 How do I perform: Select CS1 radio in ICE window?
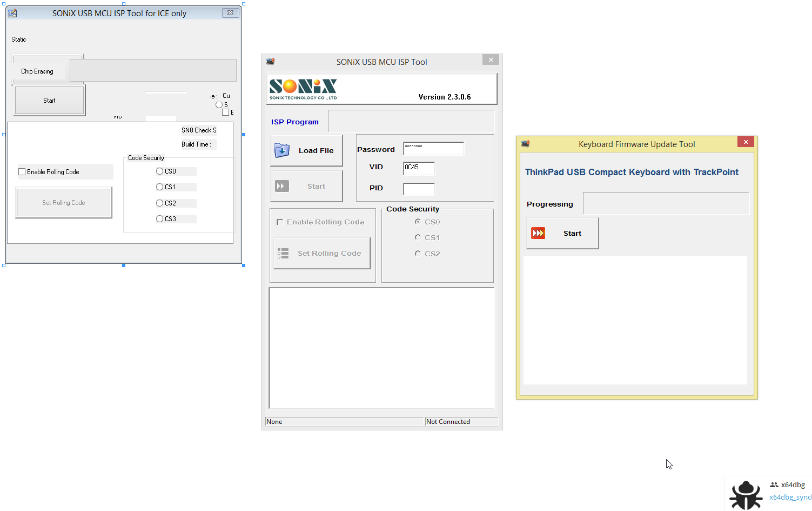pos(159,187)
